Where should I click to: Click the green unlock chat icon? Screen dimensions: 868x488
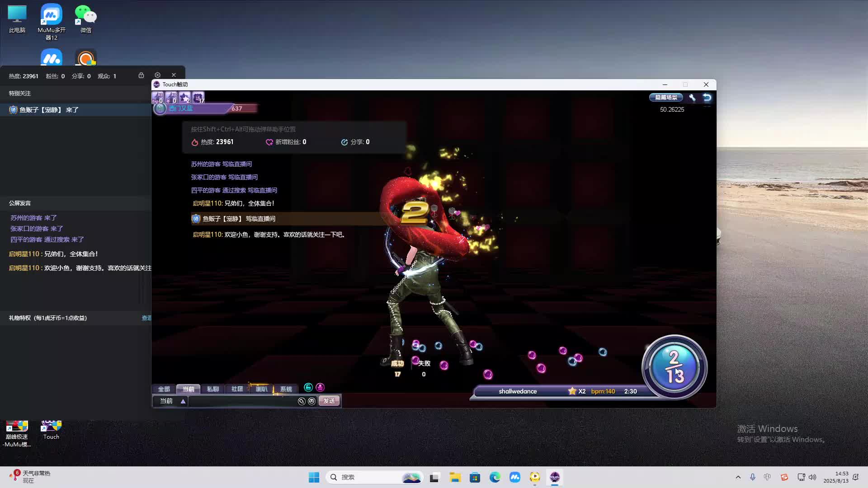coord(308,388)
